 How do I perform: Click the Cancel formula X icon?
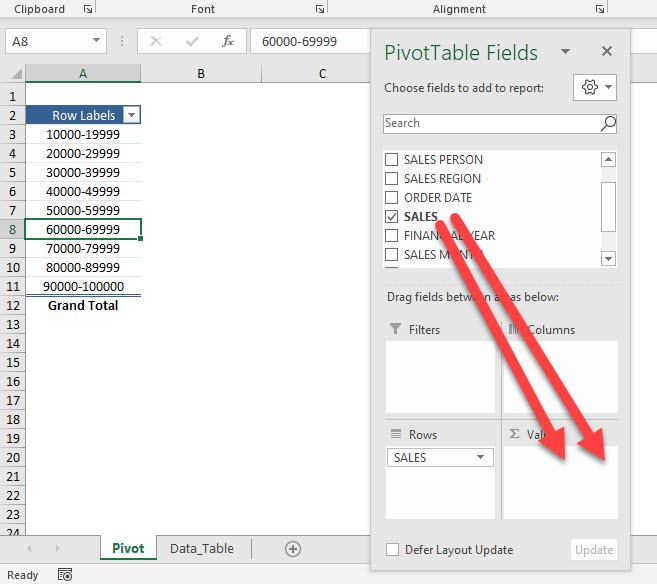(x=156, y=41)
